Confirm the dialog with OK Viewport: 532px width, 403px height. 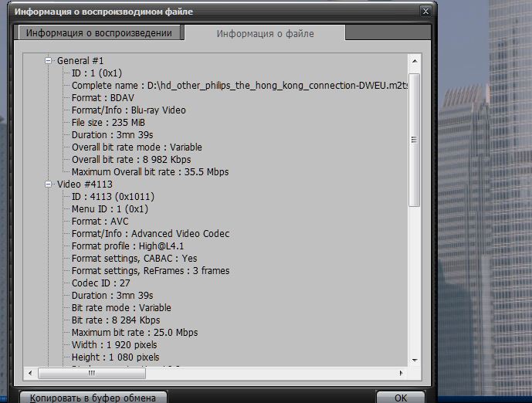(x=400, y=398)
